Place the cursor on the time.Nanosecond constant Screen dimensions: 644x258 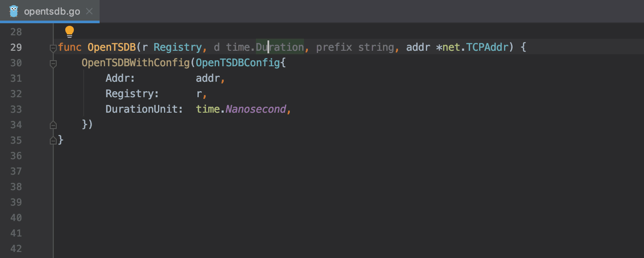[241, 109]
